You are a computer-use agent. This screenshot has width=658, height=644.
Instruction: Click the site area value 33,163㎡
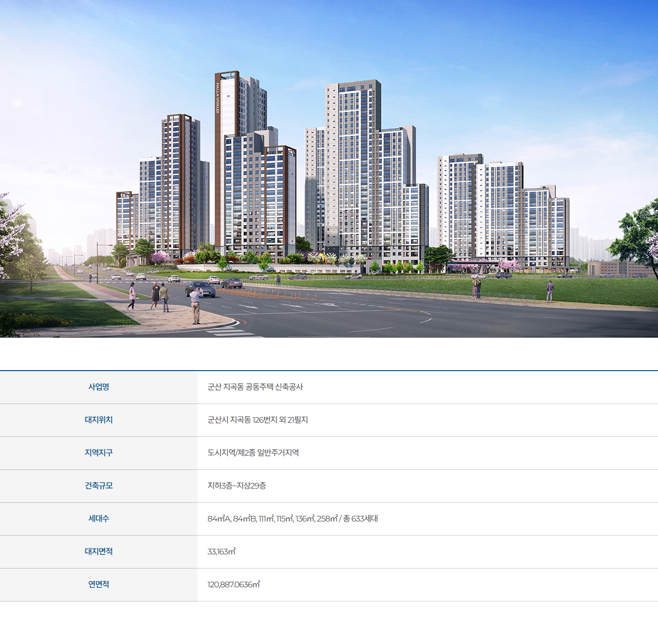pos(221,551)
